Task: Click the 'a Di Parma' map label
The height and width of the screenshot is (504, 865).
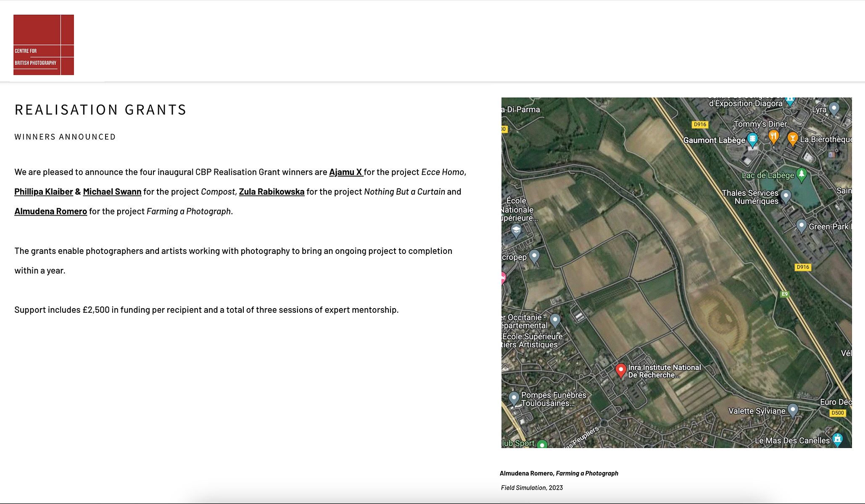Action: 521,109
